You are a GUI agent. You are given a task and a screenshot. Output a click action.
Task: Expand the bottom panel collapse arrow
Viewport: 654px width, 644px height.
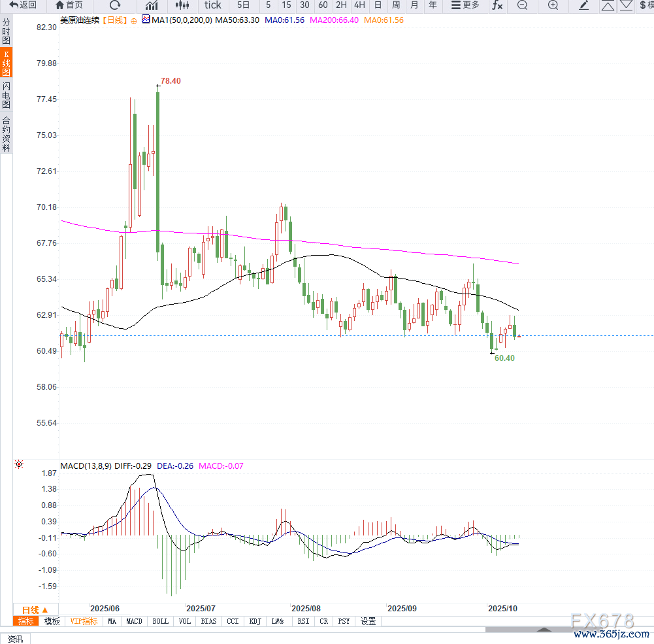tap(544, 630)
